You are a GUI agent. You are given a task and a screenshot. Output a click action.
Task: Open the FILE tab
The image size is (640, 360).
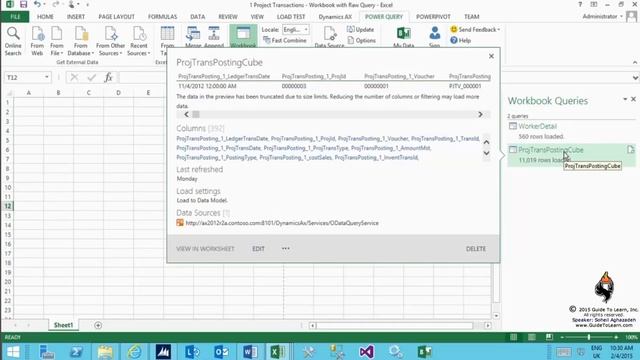(15, 17)
